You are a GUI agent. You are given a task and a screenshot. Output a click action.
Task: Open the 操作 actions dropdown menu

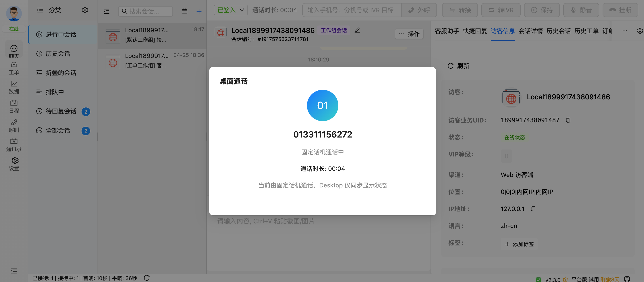click(409, 34)
